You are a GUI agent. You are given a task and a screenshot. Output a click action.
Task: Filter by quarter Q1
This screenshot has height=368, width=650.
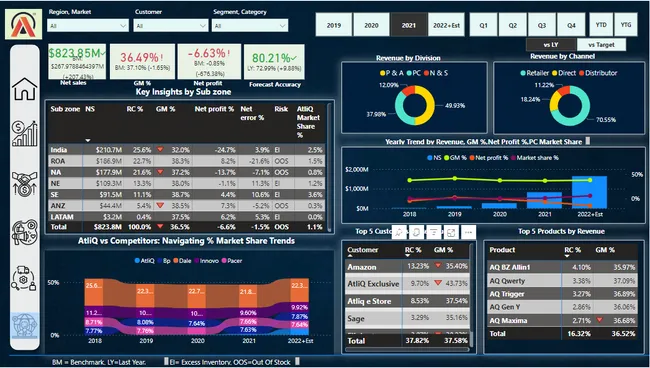483,25
